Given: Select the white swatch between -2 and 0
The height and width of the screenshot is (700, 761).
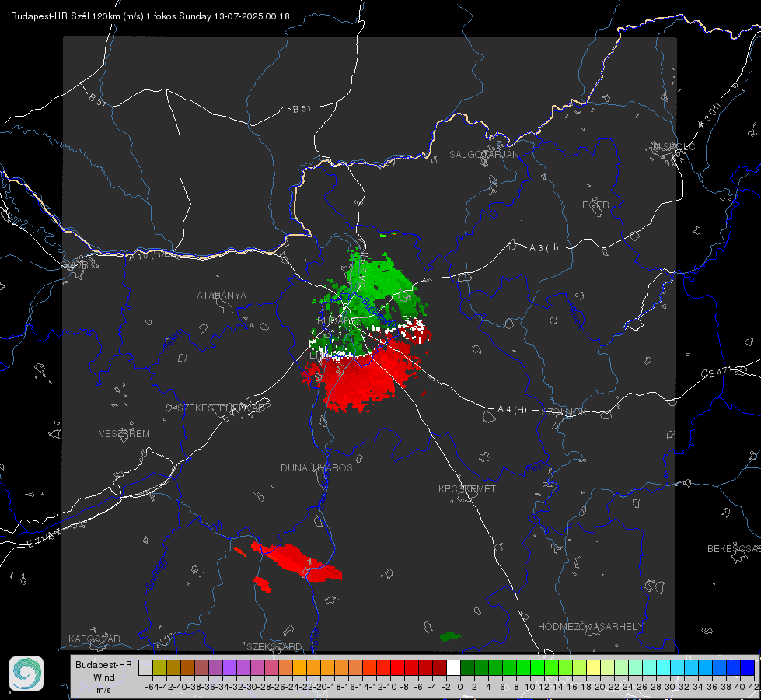Looking at the screenshot, I should [x=453, y=667].
